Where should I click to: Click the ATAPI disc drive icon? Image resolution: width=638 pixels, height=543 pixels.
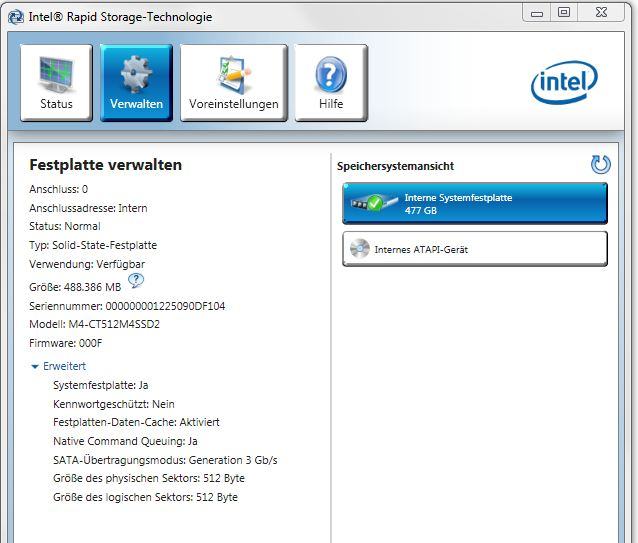[360, 249]
